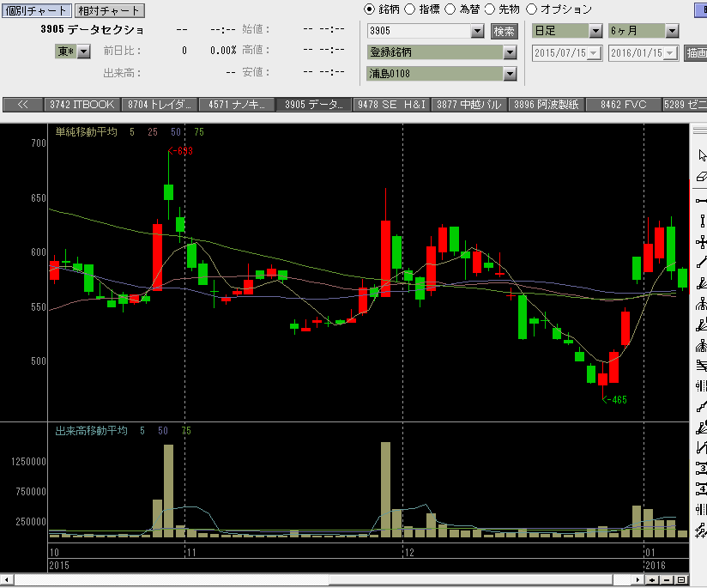This screenshot has height=588, width=707.
Task: Select the eraser tool
Action: 702,177
